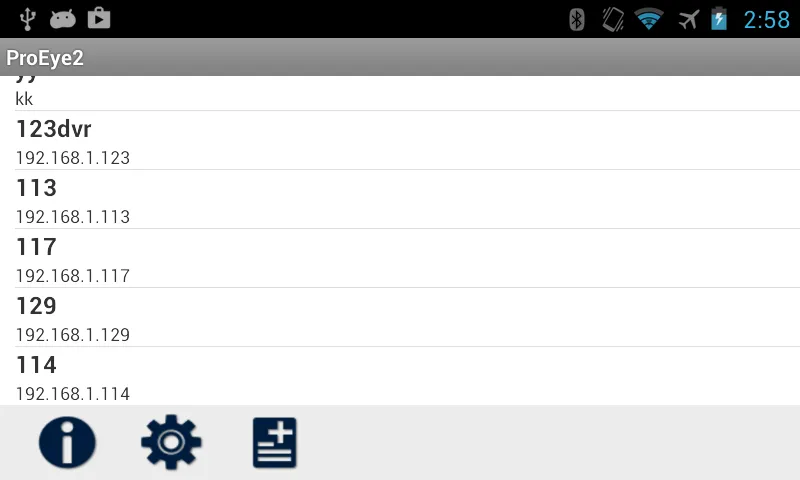This screenshot has height=480, width=800.
Task: Tap the screen rotation status icon
Action: point(613,20)
